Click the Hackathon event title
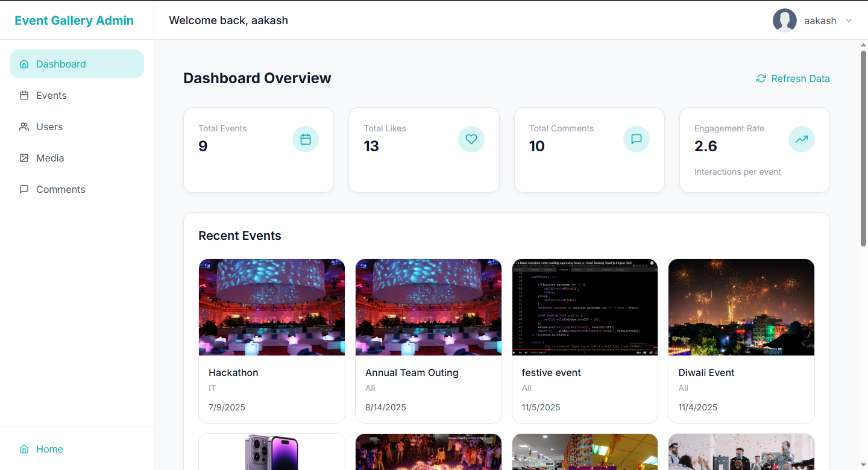Image resolution: width=868 pixels, height=470 pixels. tap(233, 372)
